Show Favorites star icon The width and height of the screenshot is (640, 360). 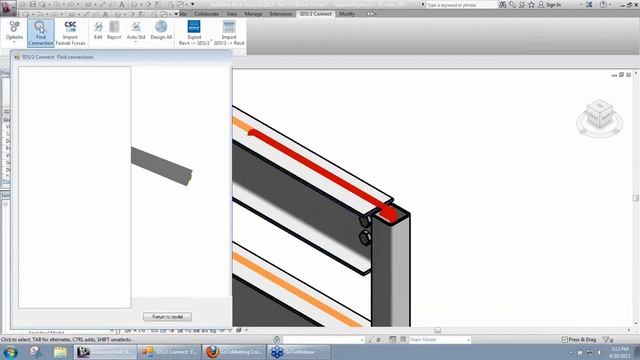[531, 5]
